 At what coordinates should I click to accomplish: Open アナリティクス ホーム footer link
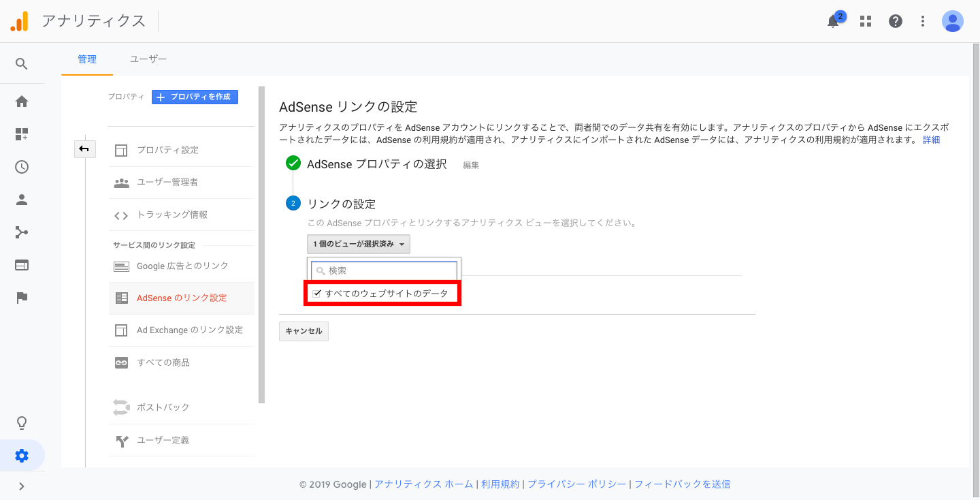[423, 484]
